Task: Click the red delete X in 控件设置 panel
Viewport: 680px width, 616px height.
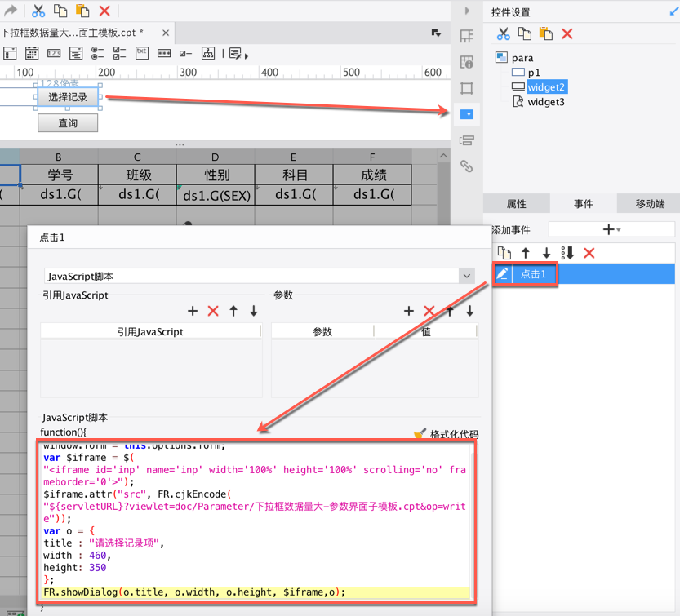Action: (567, 33)
